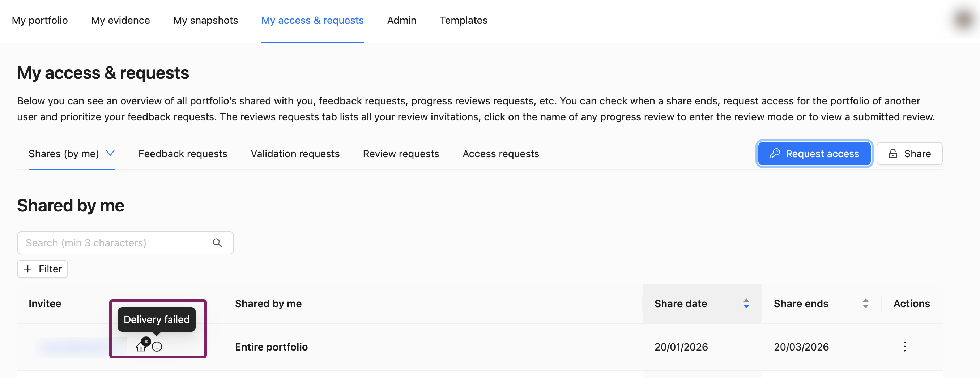Switch to Feedback requests tab
The height and width of the screenshot is (378, 980).
(x=183, y=154)
